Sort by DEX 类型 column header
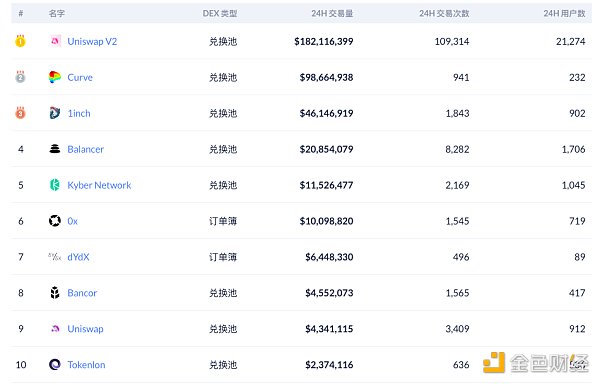The width and height of the screenshot is (600, 384). (220, 13)
